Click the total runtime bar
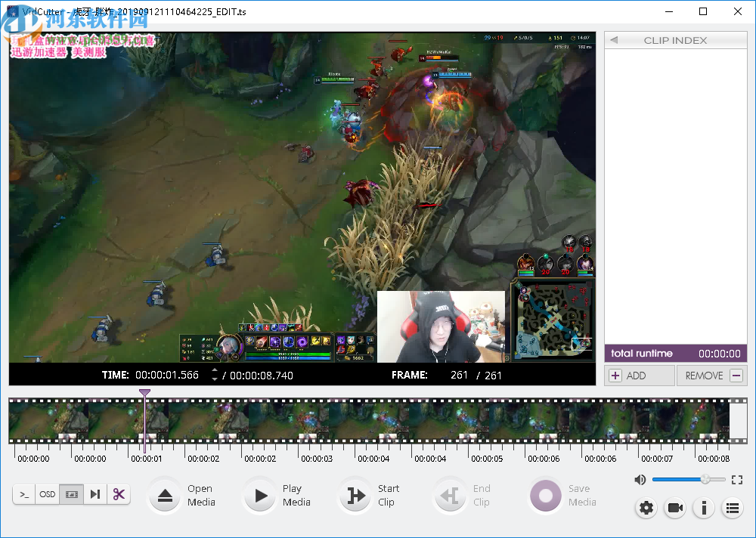 (675, 354)
